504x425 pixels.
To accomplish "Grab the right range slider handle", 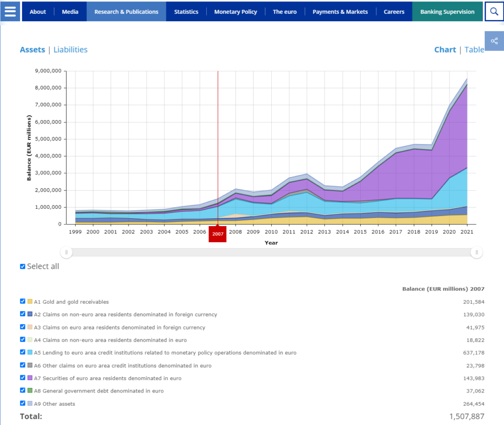I will [x=476, y=252].
